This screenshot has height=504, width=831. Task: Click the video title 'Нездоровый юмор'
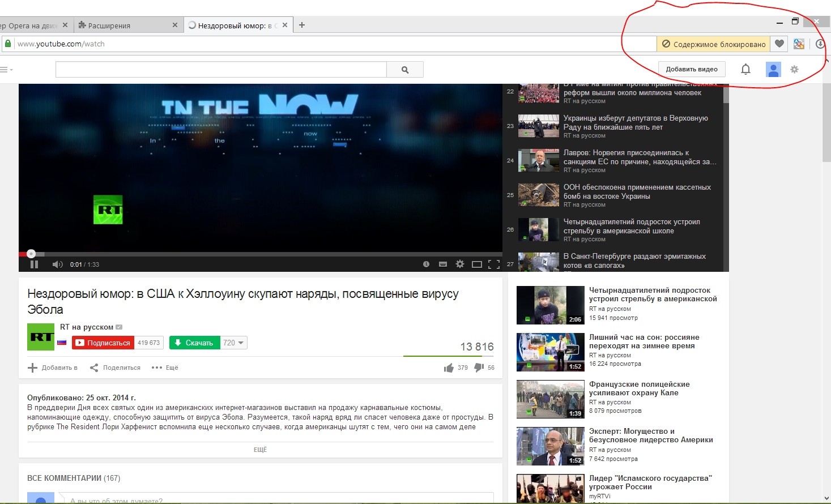243,301
